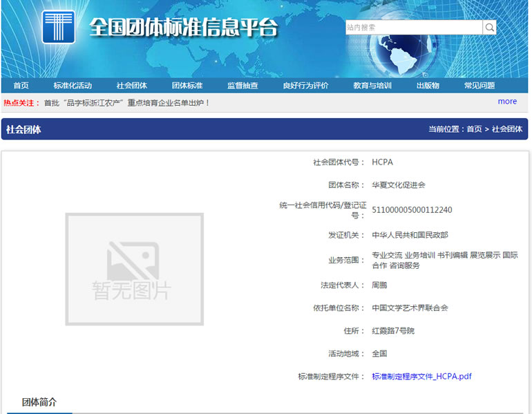The image size is (532, 414).
Task: Click the 热点关注 label
Action: coord(21,103)
